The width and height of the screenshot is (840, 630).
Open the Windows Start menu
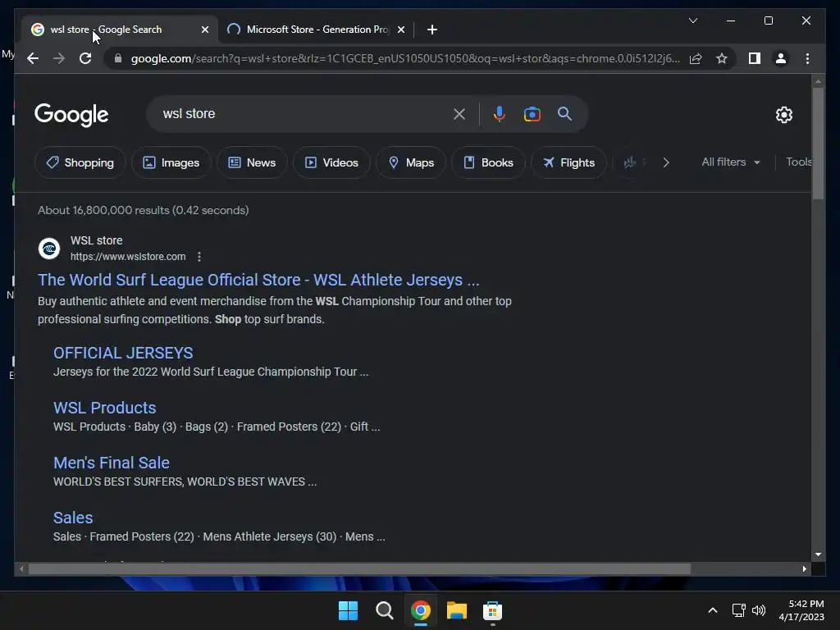tap(348, 610)
